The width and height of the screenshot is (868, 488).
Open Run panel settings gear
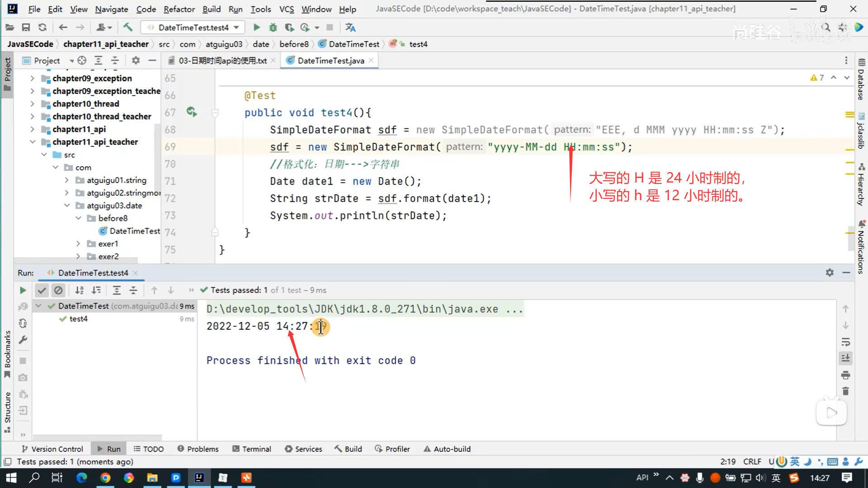click(830, 272)
